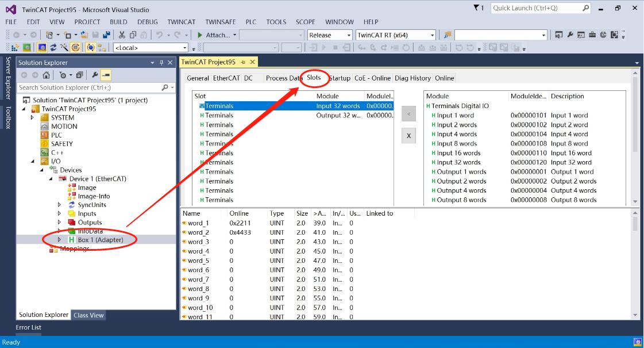Click the Restart TwinCAT Config Mode icon
Image resolution: width=644 pixels, height=348 pixels.
[43, 48]
